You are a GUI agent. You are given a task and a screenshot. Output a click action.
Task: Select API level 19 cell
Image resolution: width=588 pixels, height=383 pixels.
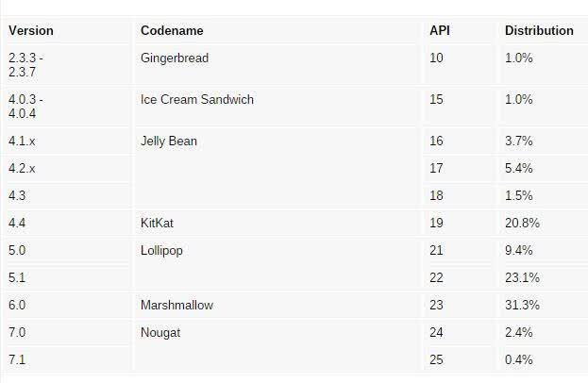(436, 223)
